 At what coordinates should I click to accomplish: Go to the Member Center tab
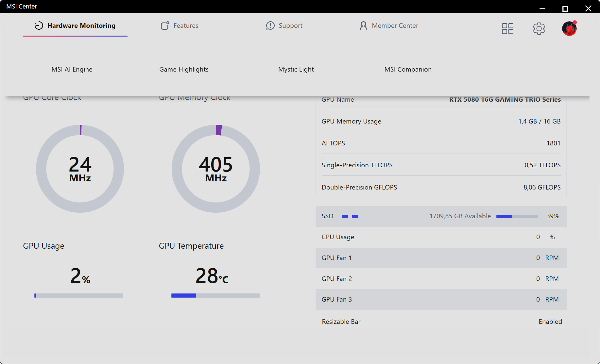pos(389,25)
